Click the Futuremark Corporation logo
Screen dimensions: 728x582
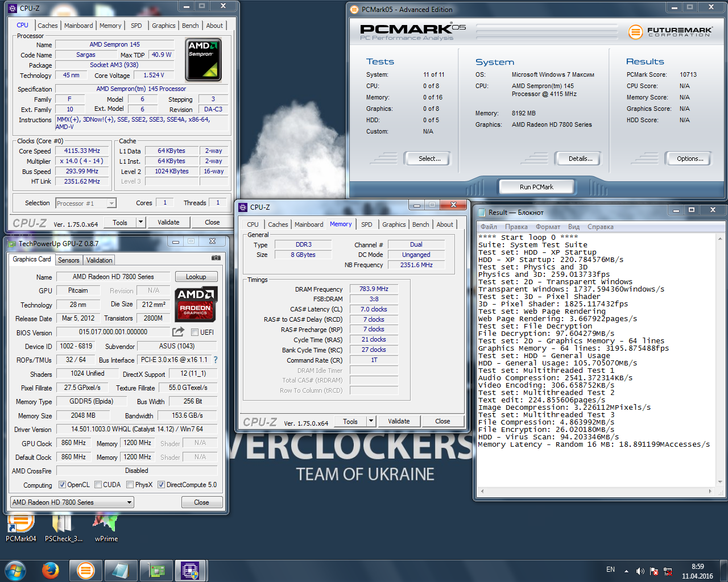(x=670, y=32)
